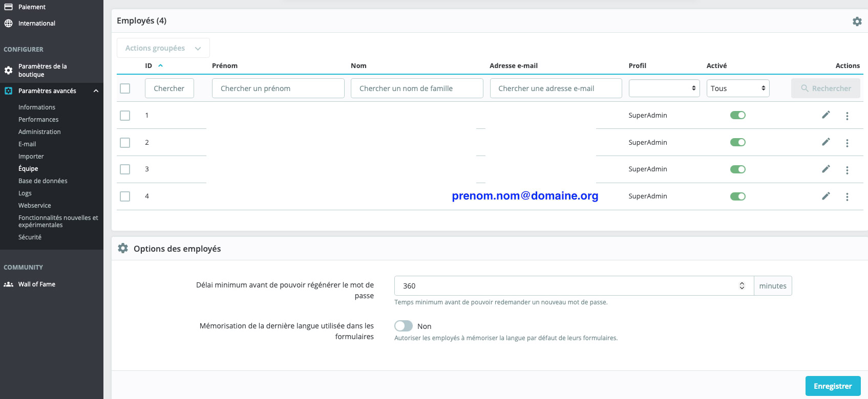This screenshot has width=868, height=399.
Task: Go to the Webservice menu item
Action: point(35,206)
